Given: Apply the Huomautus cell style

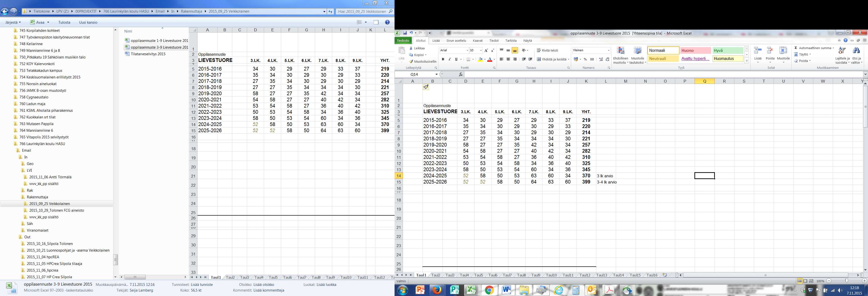Looking at the screenshot, I should pos(728,58).
